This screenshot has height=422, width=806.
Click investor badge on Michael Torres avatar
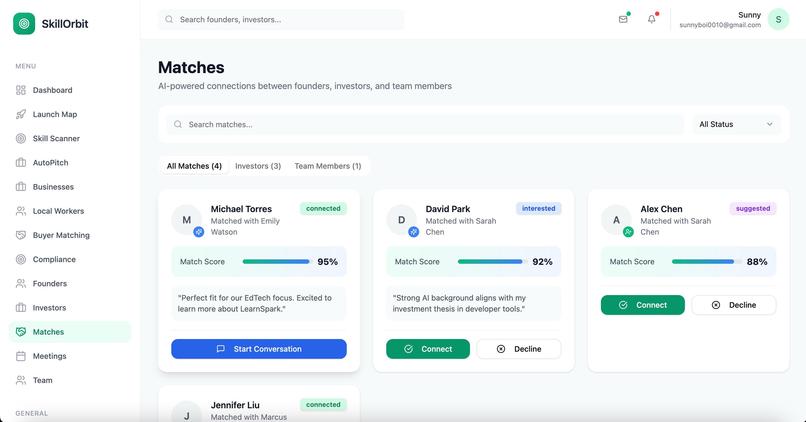[x=198, y=232]
